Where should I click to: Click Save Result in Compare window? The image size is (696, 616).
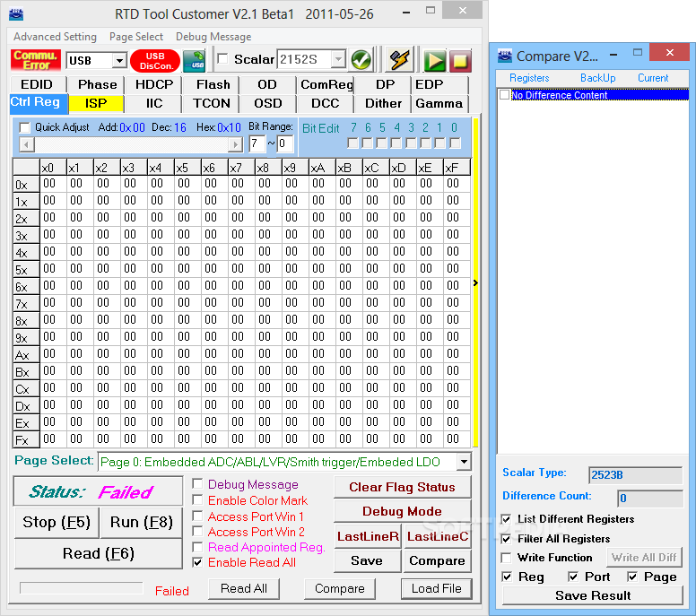(x=593, y=595)
